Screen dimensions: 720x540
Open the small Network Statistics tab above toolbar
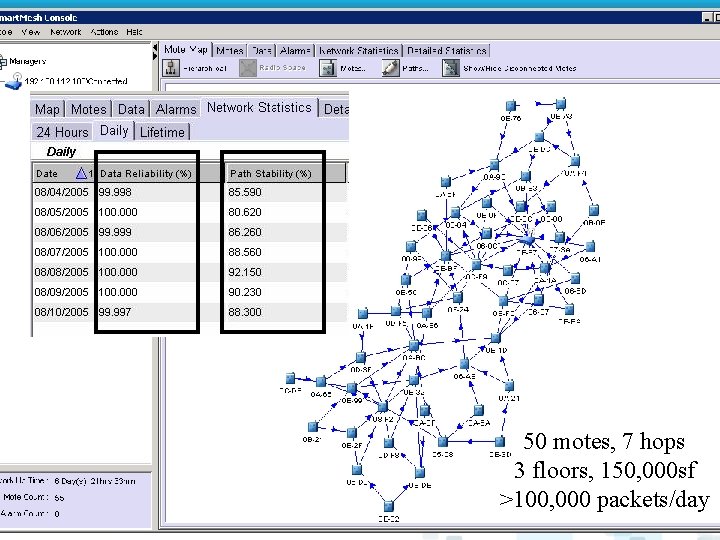tap(359, 51)
